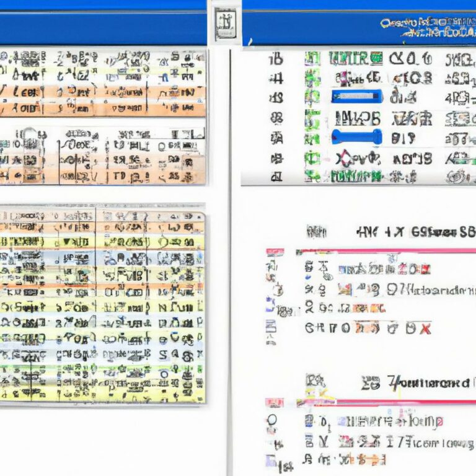Select the red tab at the start of the upper pink header line

[275, 252]
